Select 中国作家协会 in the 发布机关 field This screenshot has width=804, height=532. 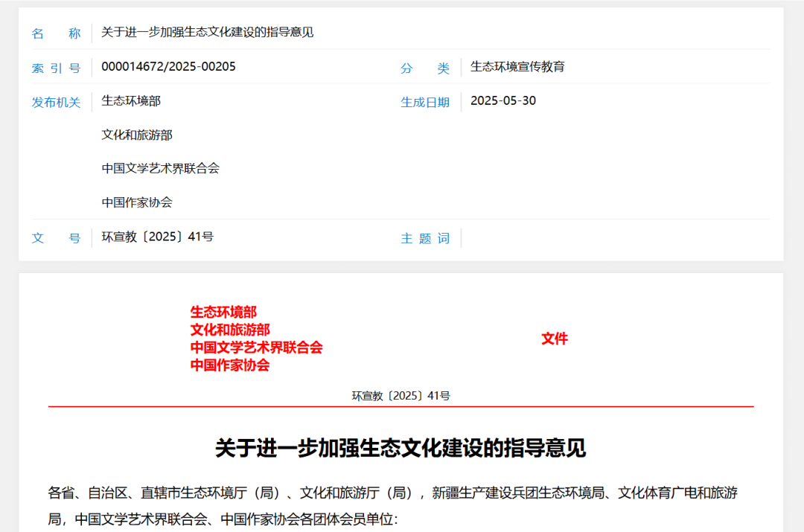tap(137, 202)
